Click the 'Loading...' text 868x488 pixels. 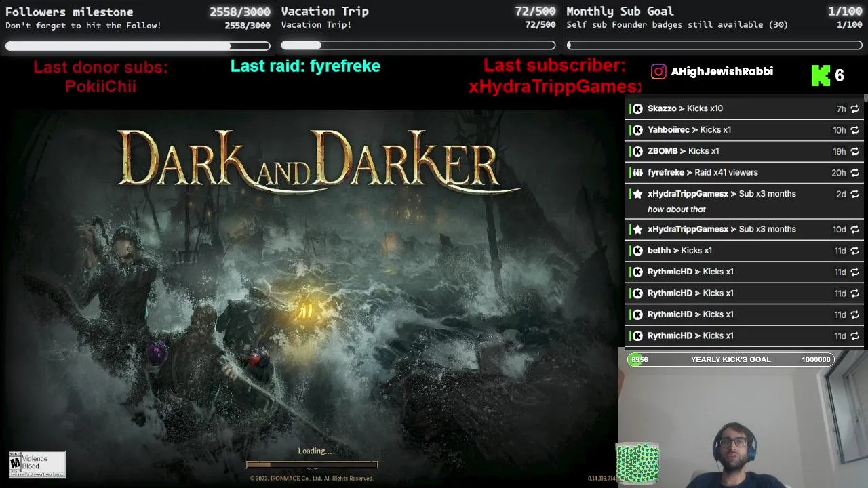pyautogui.click(x=315, y=451)
